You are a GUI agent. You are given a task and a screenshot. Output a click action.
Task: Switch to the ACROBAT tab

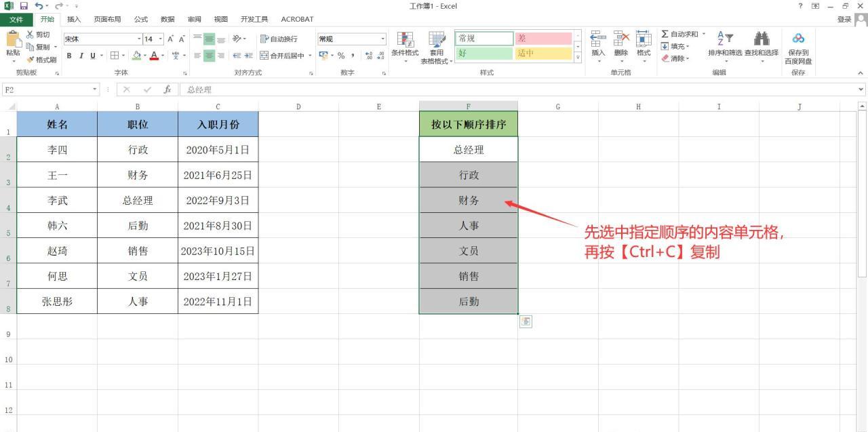(297, 19)
